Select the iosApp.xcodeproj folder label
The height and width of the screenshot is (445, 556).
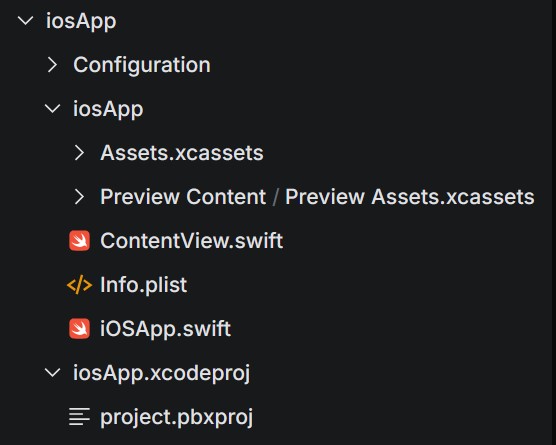pyautogui.click(x=162, y=373)
